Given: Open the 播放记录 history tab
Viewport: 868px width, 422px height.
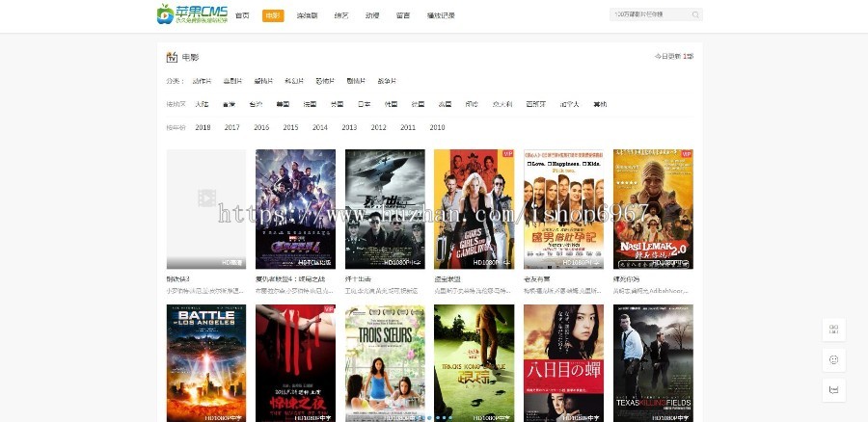Looking at the screenshot, I should pyautogui.click(x=441, y=15).
